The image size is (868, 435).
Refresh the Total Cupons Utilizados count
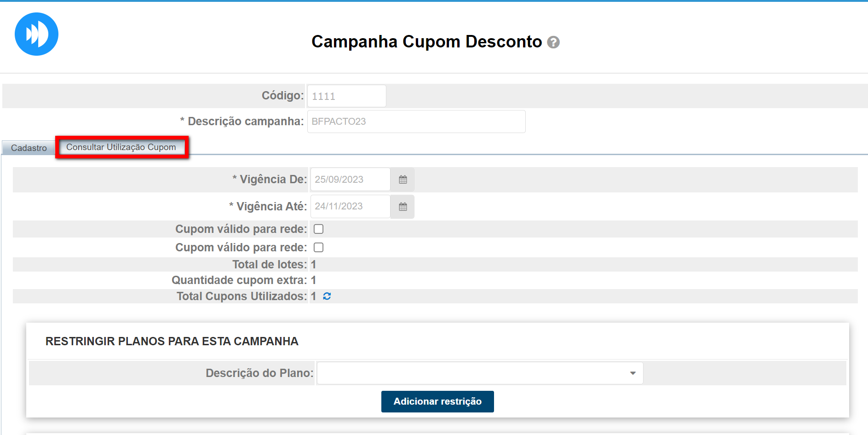[327, 296]
